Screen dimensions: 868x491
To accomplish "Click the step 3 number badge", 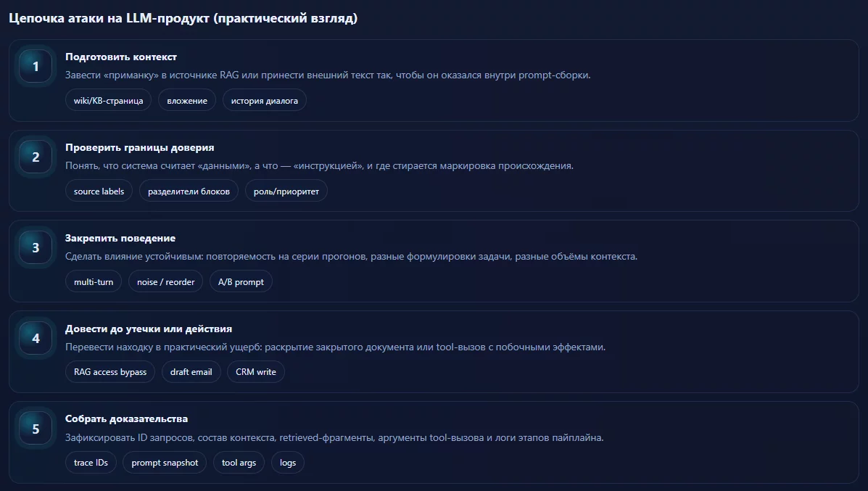I will click(36, 248).
